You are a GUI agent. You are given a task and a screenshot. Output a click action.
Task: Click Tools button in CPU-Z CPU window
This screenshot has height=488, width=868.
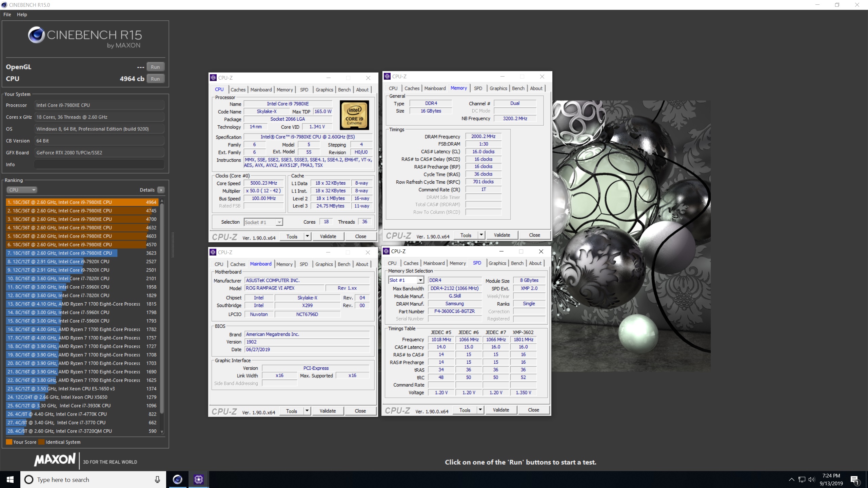click(x=292, y=237)
